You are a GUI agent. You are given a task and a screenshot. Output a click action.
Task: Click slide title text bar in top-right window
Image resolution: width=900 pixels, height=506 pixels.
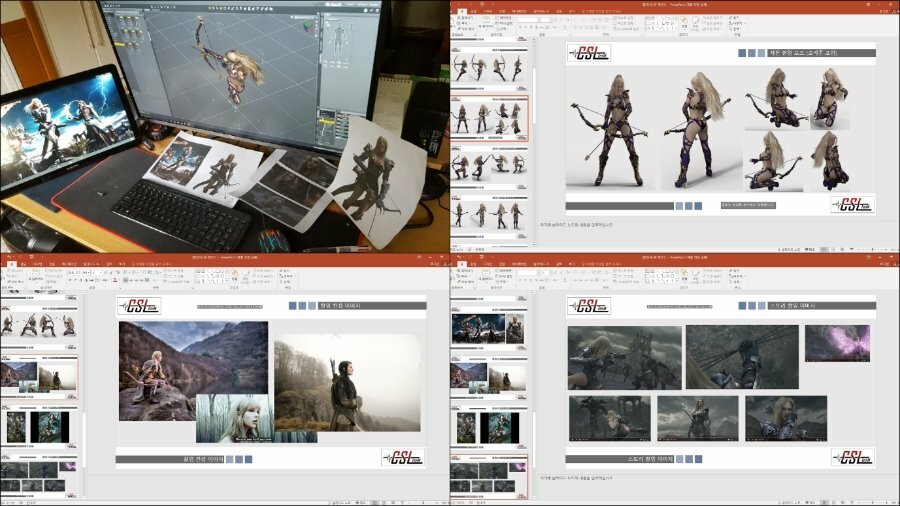(x=822, y=53)
